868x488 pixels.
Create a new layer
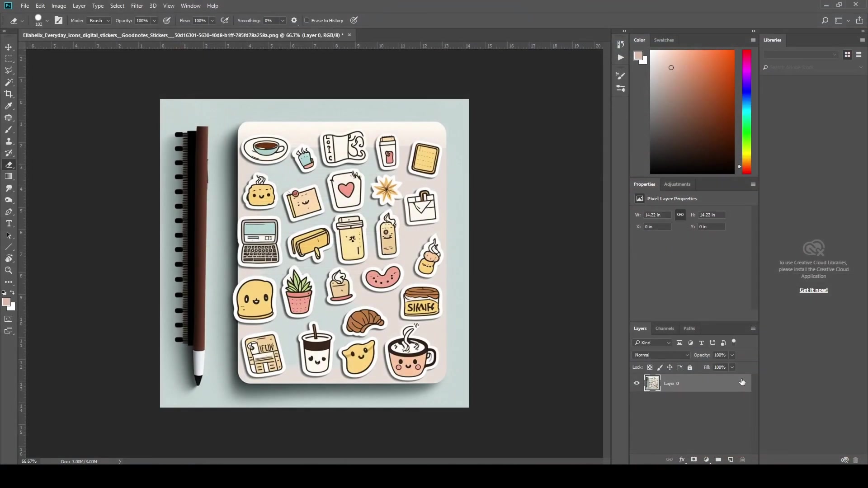coord(731,460)
